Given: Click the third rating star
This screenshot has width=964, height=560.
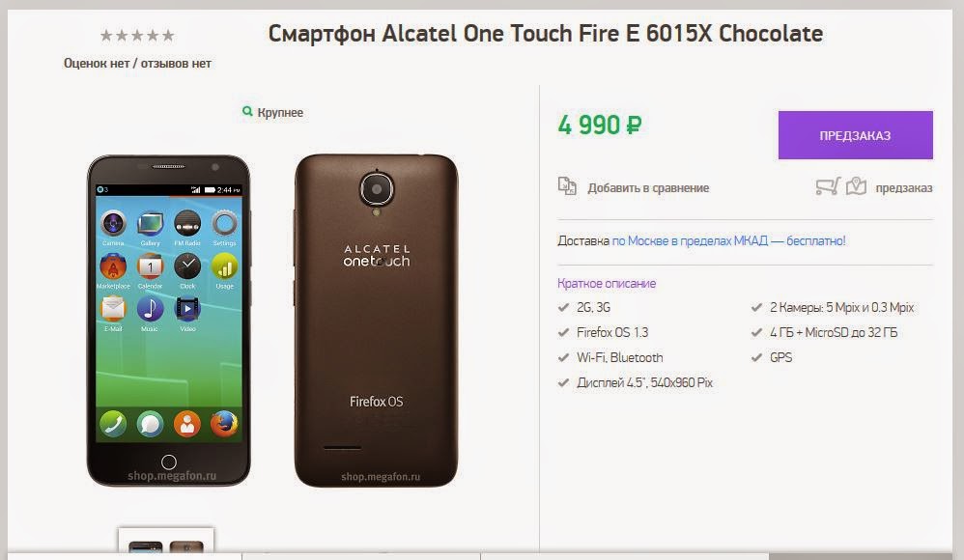Looking at the screenshot, I should 137,36.
